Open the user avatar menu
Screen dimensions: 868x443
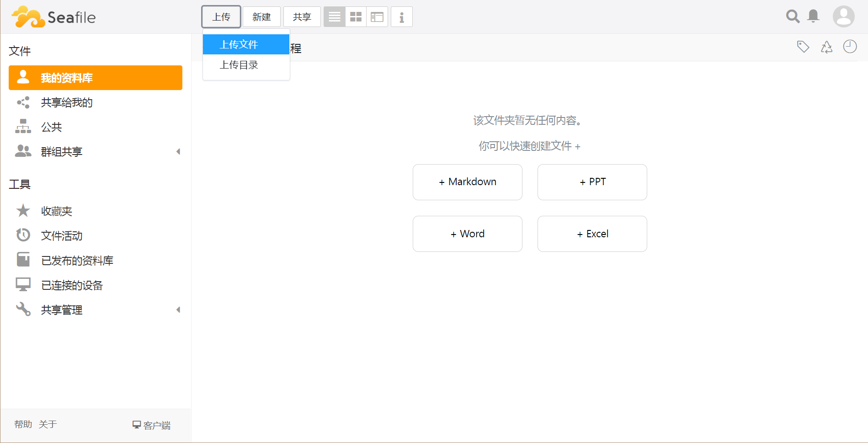(x=843, y=16)
